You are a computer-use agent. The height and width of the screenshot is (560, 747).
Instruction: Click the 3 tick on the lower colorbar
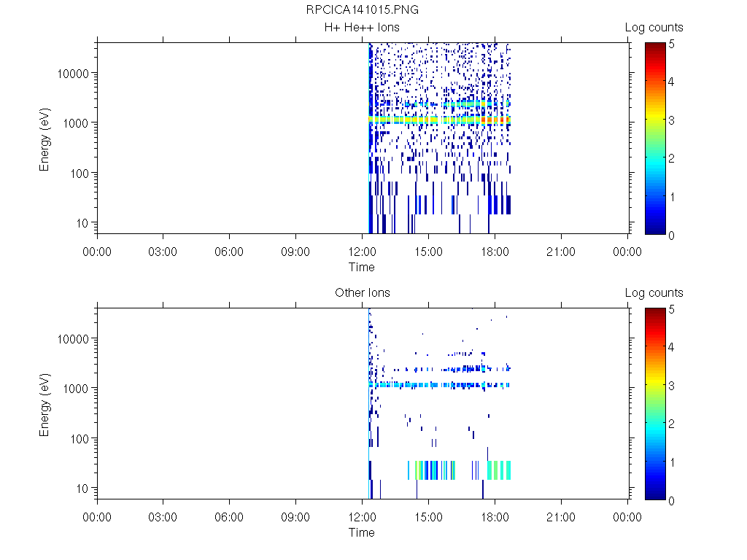pyautogui.click(x=671, y=386)
